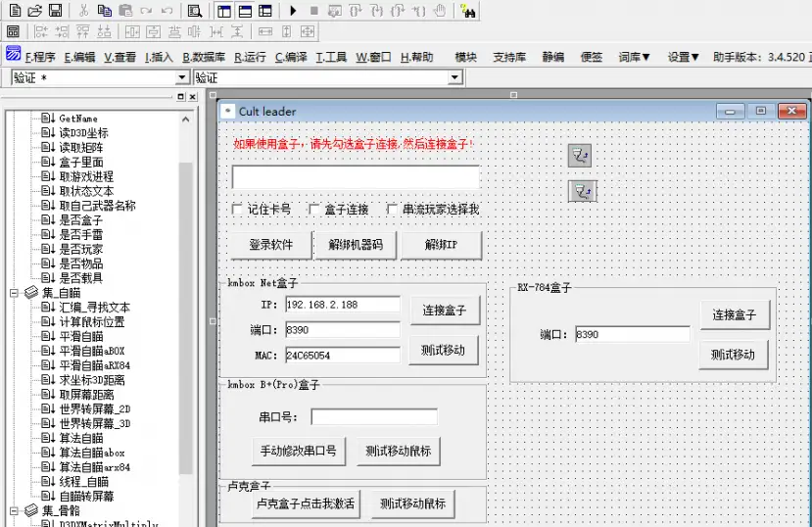Click the make same height icon
The image size is (812, 527).
click(x=286, y=31)
